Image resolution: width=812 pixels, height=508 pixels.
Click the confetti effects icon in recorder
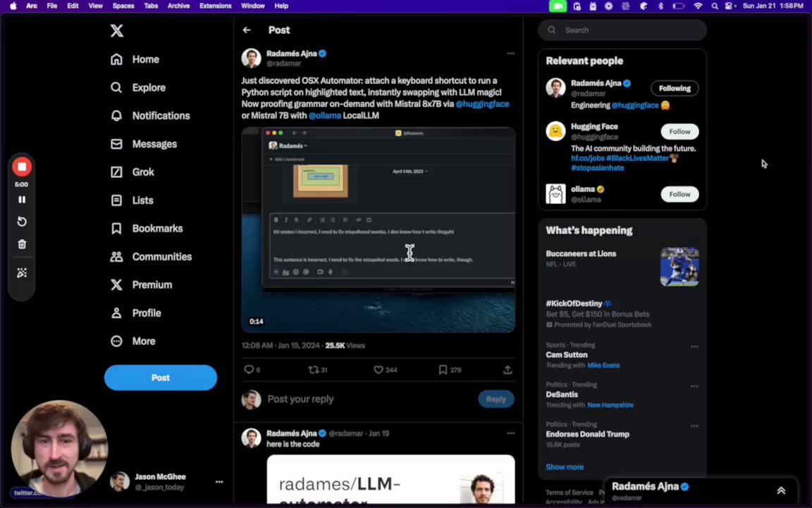pyautogui.click(x=22, y=272)
